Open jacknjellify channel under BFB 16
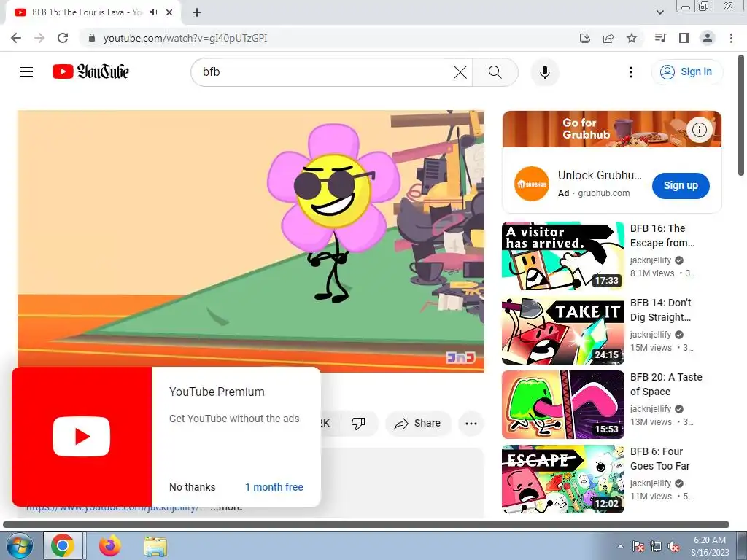 [650, 260]
